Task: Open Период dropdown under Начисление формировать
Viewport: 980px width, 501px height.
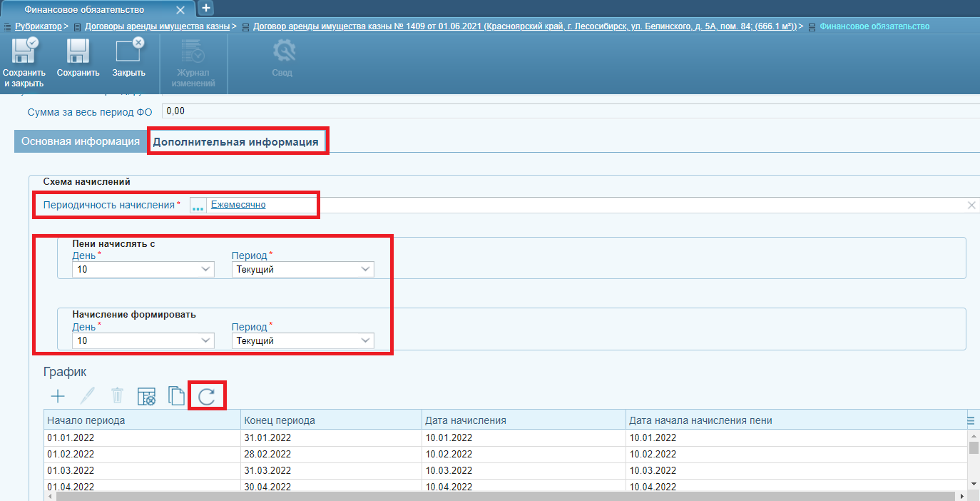Action: (365, 340)
